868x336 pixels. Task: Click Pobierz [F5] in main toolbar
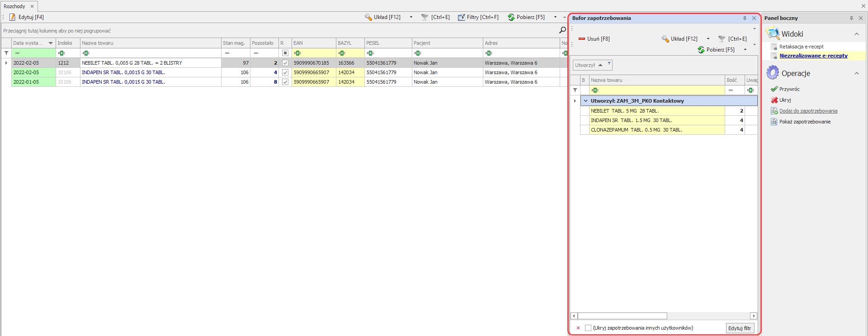(526, 17)
